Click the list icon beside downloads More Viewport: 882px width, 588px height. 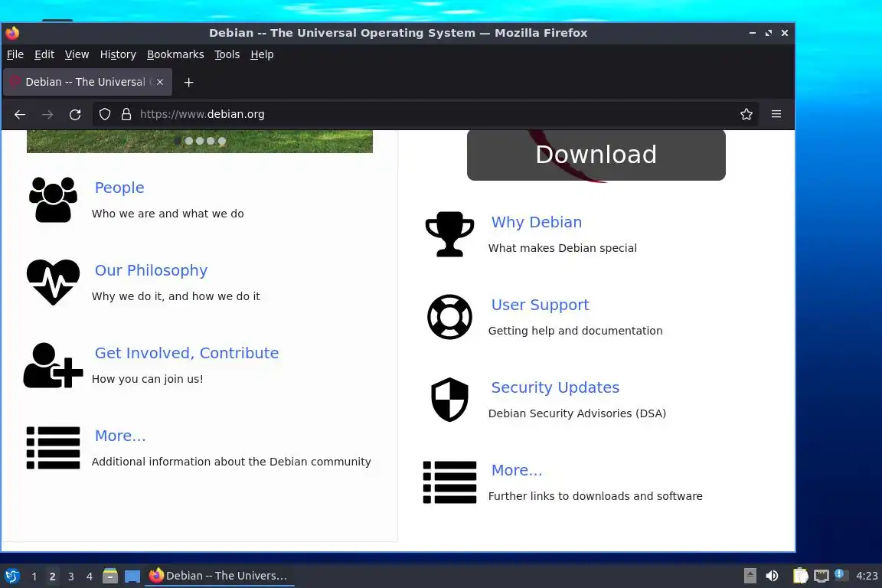(449, 482)
